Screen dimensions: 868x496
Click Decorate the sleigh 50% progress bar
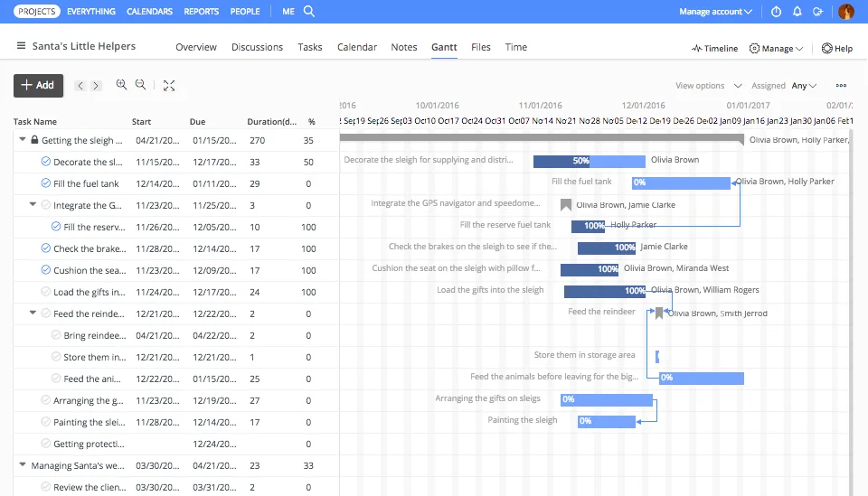589,161
